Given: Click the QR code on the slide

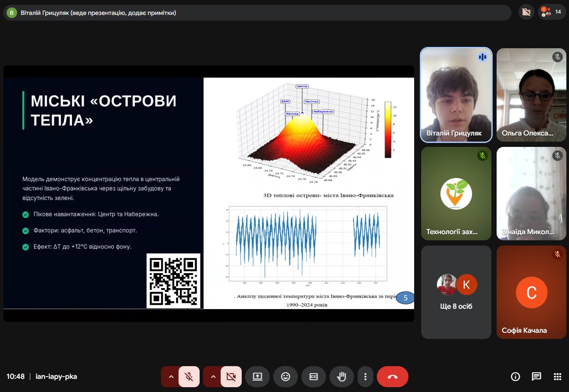Looking at the screenshot, I should point(173,281).
